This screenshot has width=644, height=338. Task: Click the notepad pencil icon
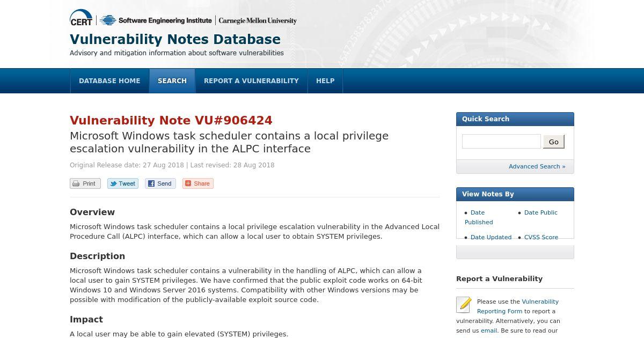464,304
